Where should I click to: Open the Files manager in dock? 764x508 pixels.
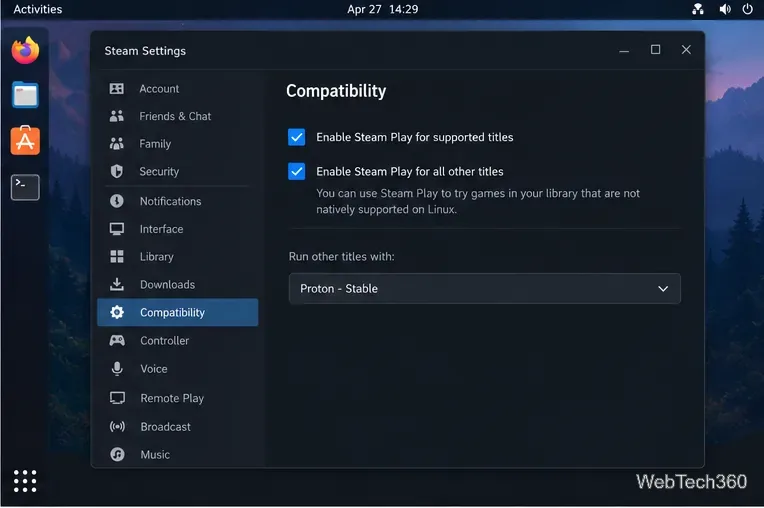click(25, 95)
